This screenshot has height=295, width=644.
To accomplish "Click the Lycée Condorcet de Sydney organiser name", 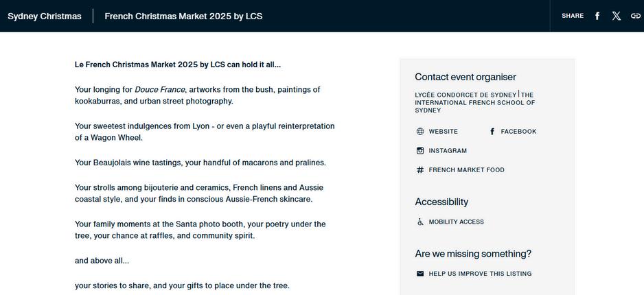I will pyautogui.click(x=465, y=95).
